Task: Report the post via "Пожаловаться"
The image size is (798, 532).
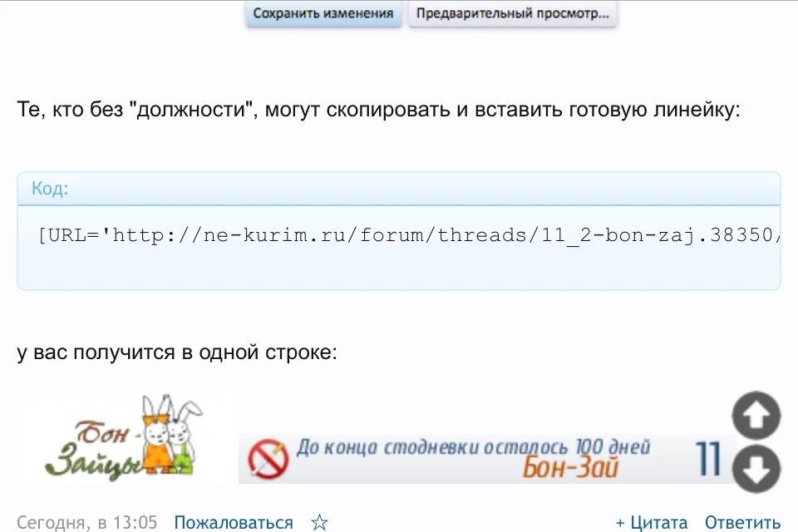Action: tap(233, 522)
